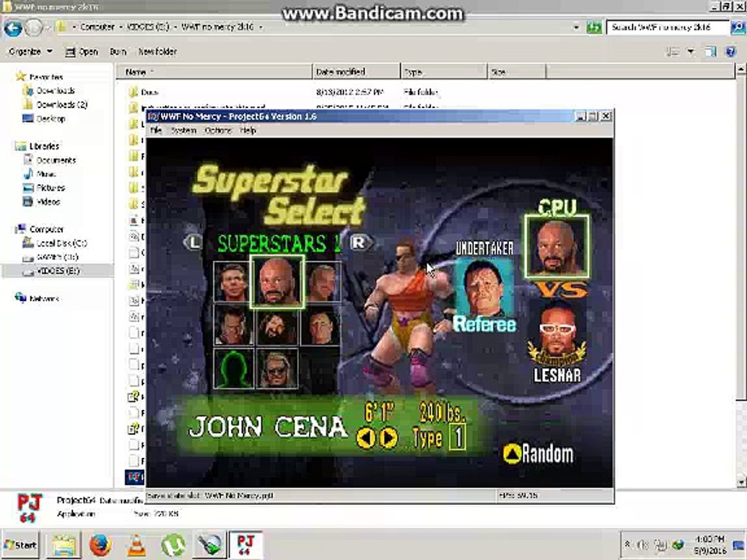
Task: Click Forward arrow in Explorer window
Action: point(33,28)
